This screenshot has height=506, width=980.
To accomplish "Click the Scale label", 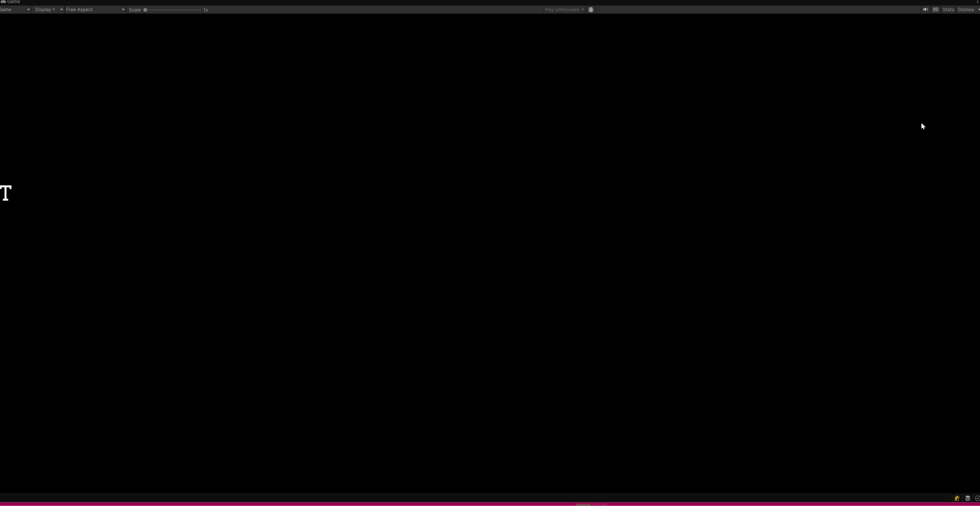I will tap(135, 10).
